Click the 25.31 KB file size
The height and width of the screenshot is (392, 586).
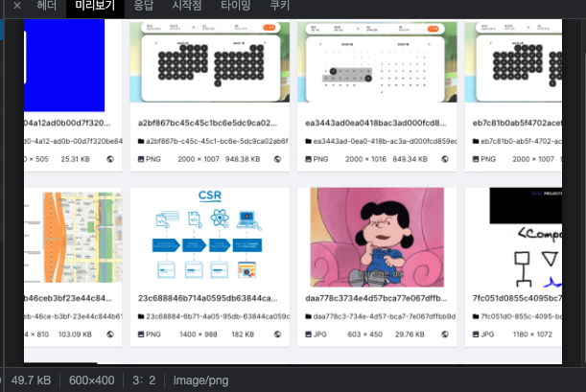[x=75, y=159]
